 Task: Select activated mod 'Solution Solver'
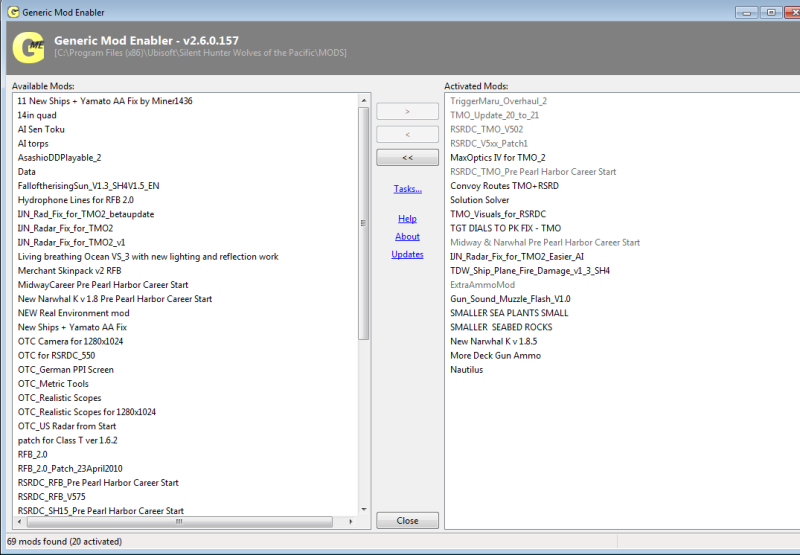pos(480,200)
